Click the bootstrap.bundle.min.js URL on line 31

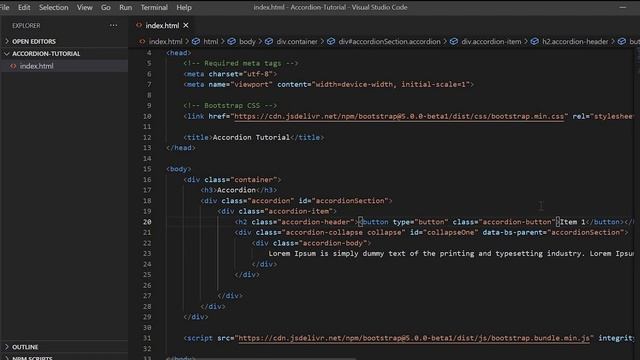click(414, 338)
